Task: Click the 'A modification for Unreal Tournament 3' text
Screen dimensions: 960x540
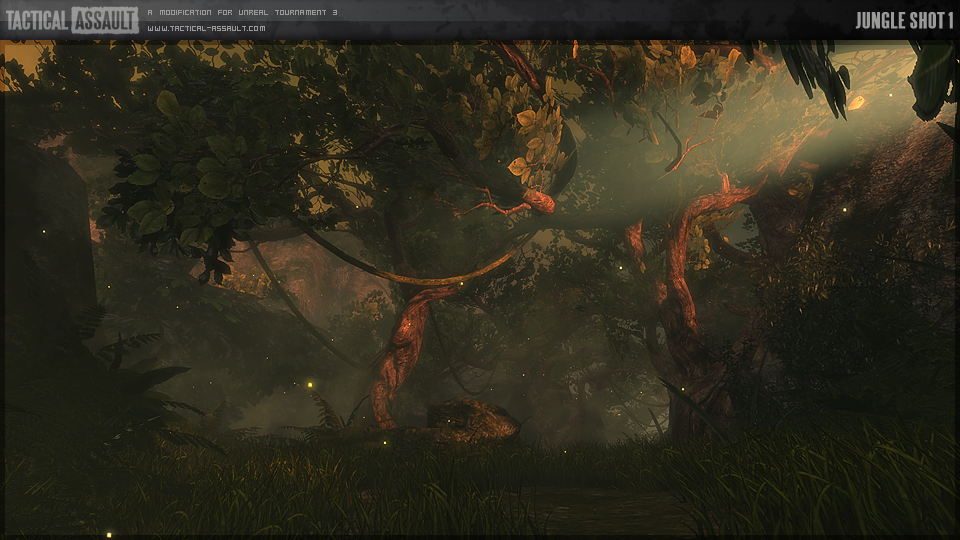Action: (242, 12)
